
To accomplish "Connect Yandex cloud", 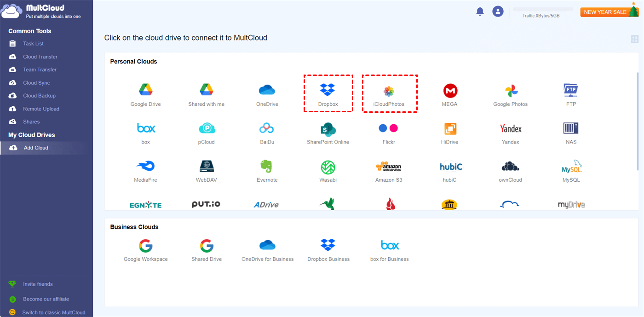I will (x=511, y=133).
